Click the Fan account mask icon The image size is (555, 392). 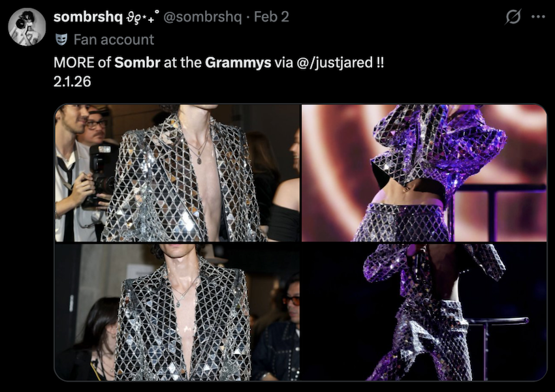point(61,40)
